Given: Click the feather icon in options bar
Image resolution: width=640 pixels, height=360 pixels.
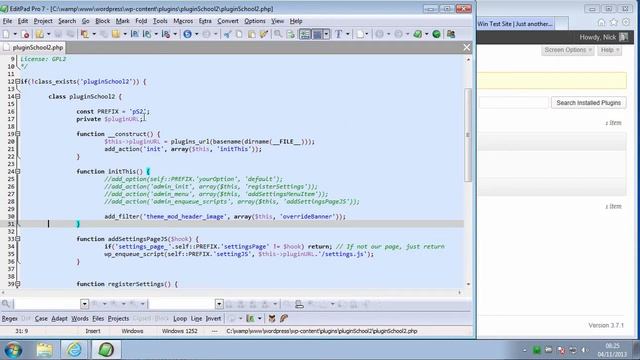Looking at the screenshot, I should tap(284, 318).
